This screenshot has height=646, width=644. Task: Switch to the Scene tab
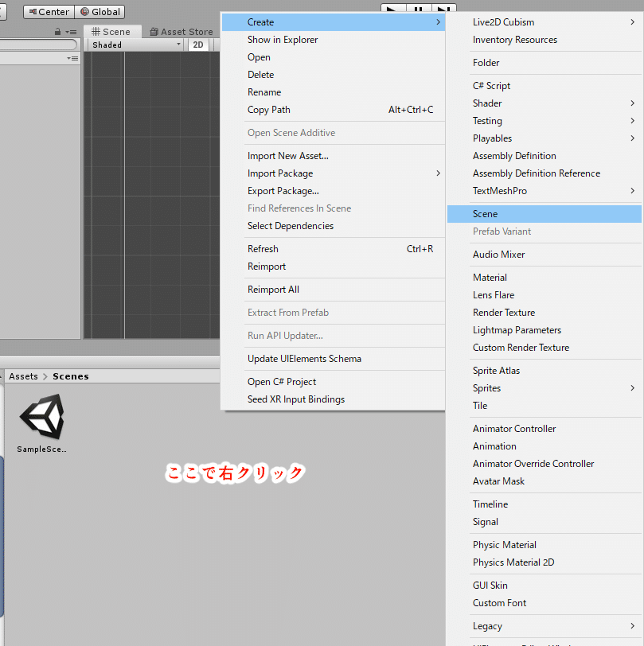pyautogui.click(x=112, y=32)
